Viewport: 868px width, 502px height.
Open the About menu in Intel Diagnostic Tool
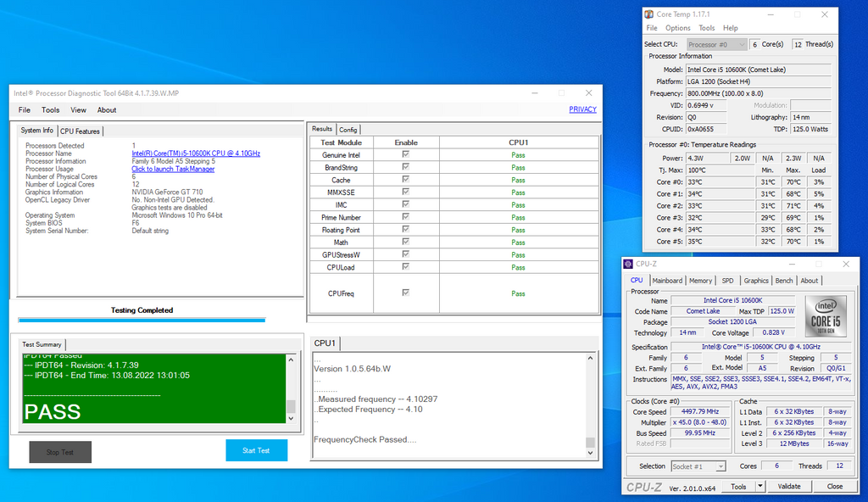107,109
